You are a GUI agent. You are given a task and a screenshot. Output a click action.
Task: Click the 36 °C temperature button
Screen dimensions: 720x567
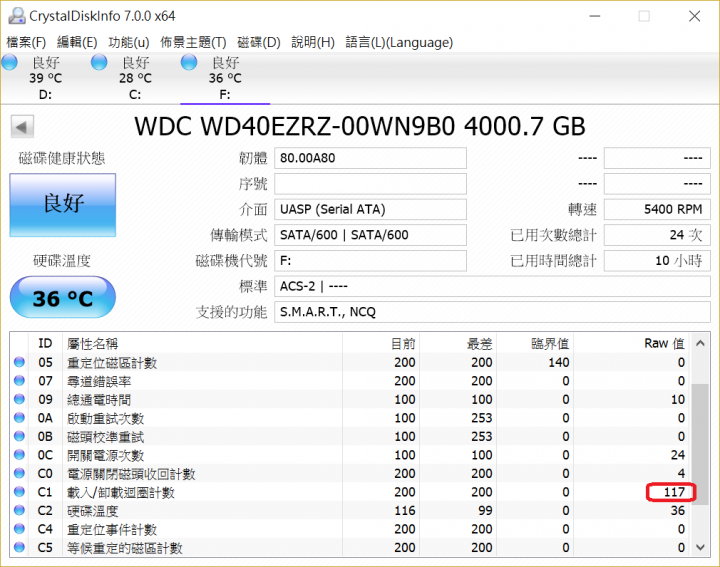[x=63, y=297]
